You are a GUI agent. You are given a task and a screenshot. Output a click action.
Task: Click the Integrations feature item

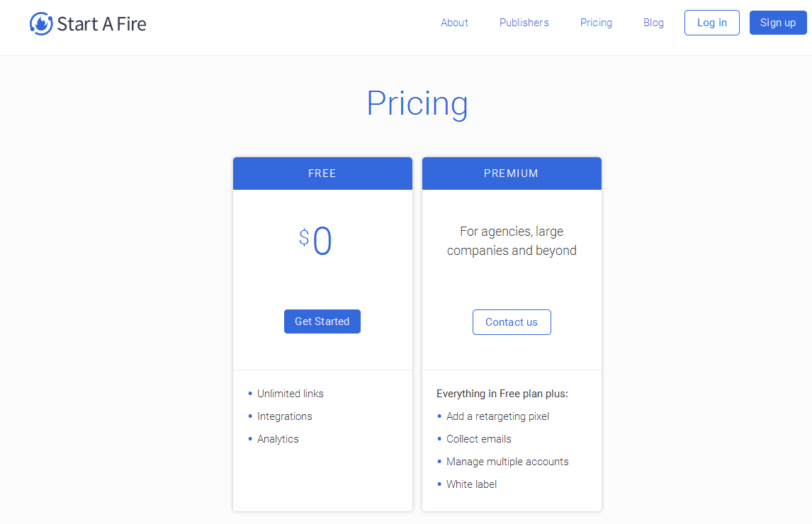click(284, 416)
